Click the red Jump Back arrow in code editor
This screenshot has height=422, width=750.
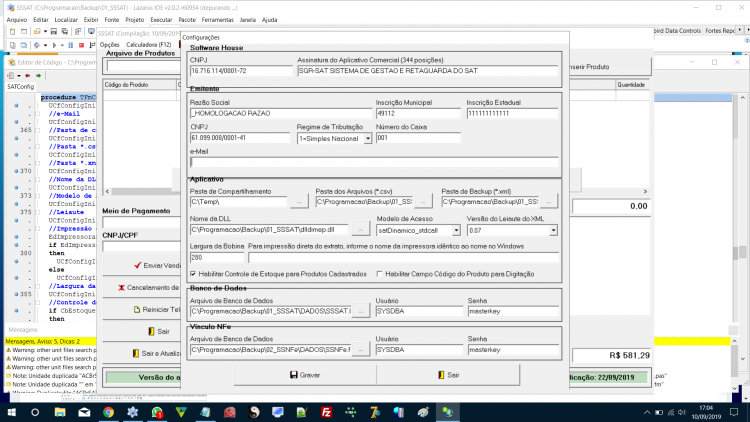(28, 76)
